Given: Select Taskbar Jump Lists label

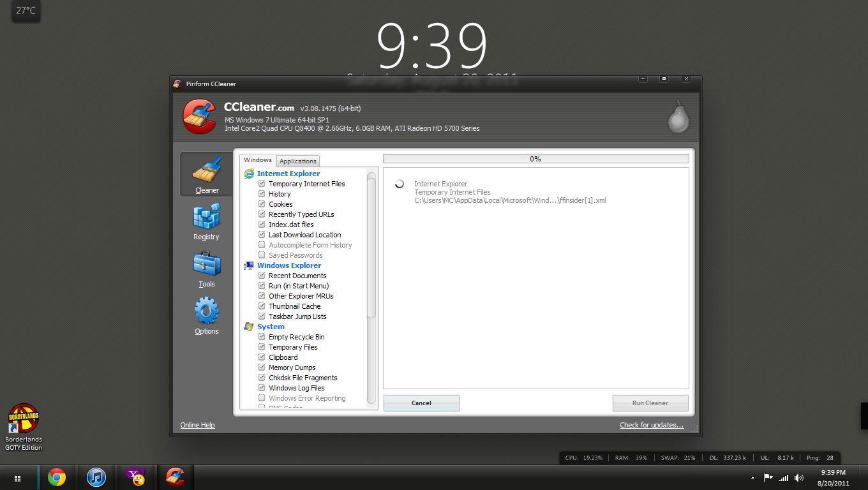Looking at the screenshot, I should [x=297, y=316].
